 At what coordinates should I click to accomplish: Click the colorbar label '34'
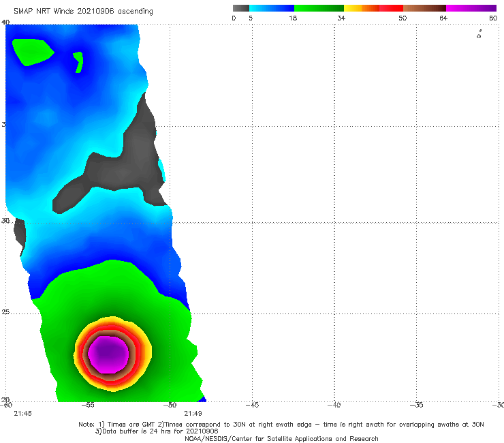(x=341, y=18)
